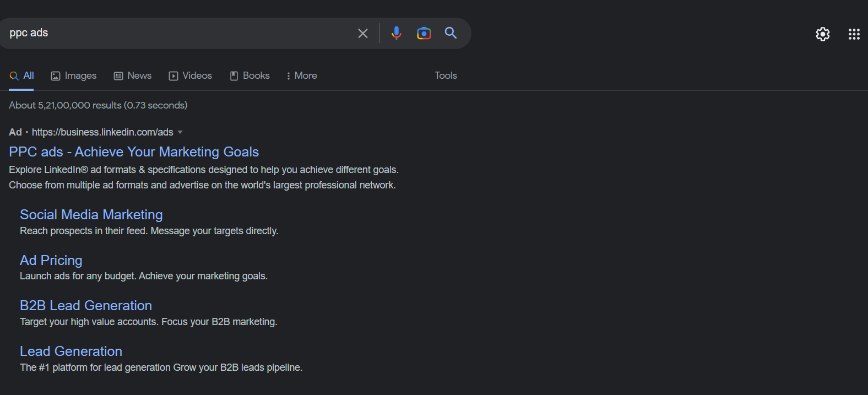Click the 'Choose from multiple ad formats' line
Viewport: 868px width, 395px height.
202,185
